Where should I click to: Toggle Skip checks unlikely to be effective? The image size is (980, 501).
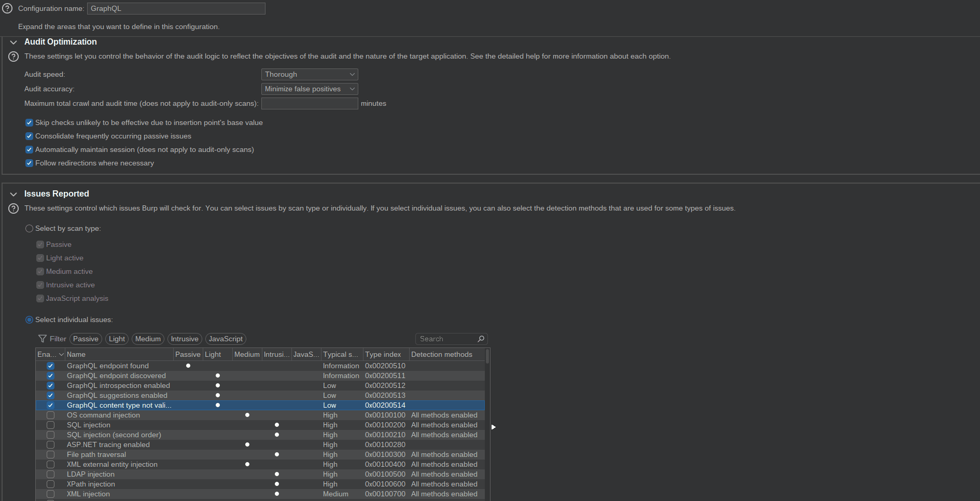tap(29, 123)
